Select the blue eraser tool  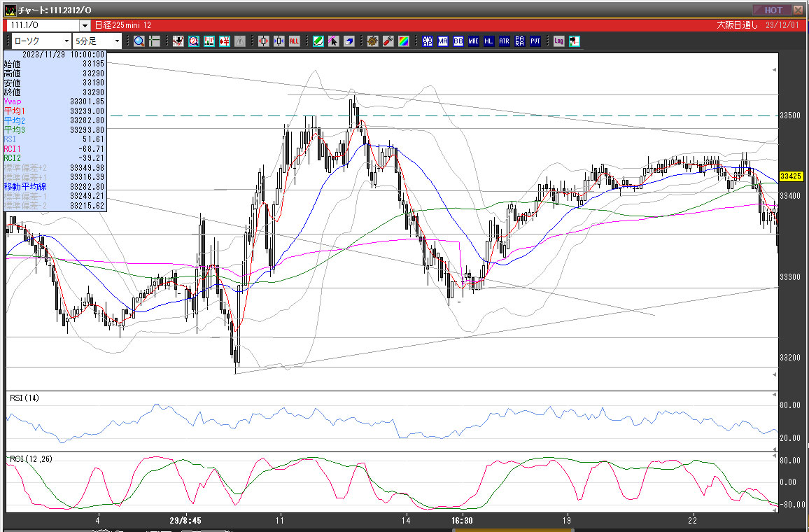(349, 41)
